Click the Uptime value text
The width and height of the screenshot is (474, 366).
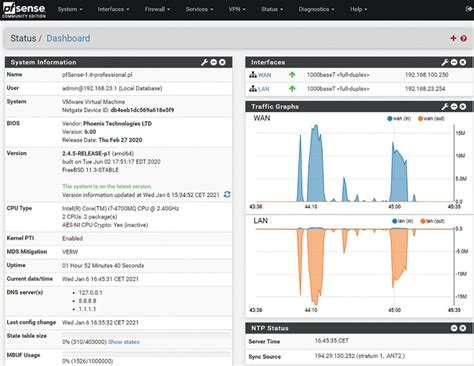pyautogui.click(x=103, y=266)
